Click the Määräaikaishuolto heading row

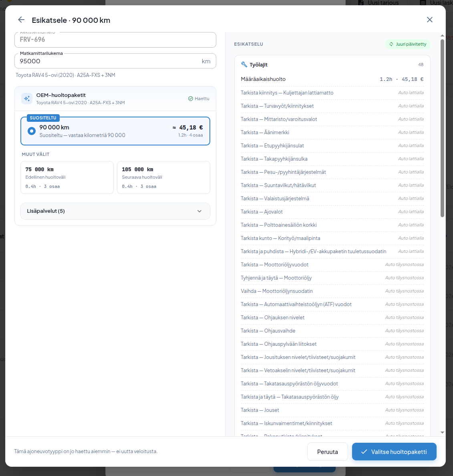point(332,79)
